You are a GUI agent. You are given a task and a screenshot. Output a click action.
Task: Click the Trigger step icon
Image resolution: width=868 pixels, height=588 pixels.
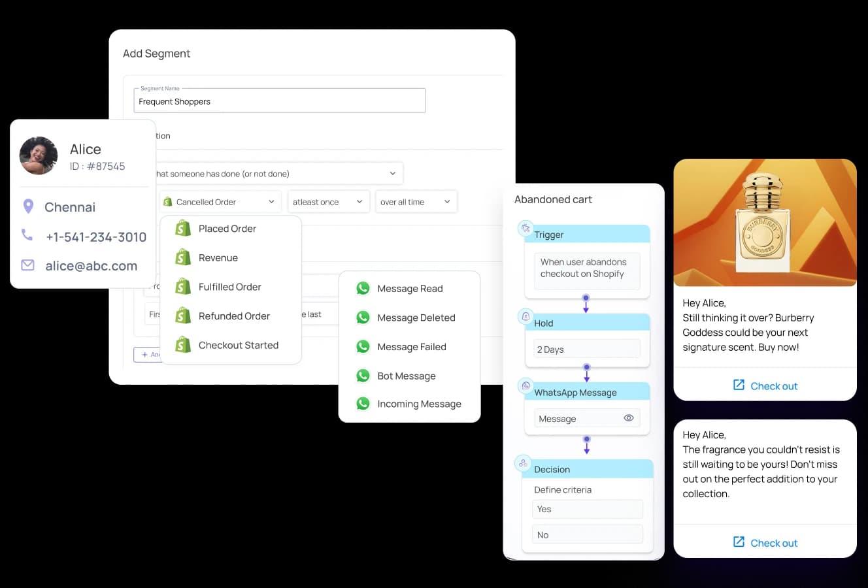tap(526, 229)
